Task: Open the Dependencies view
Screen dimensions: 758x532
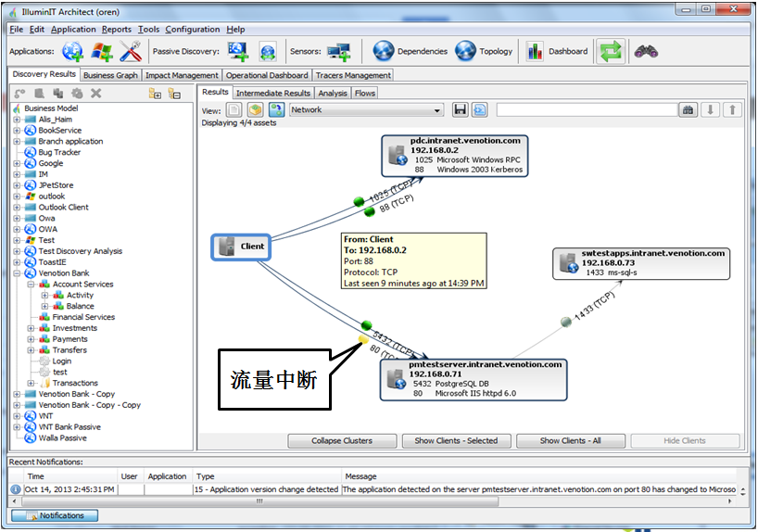Action: [x=410, y=51]
